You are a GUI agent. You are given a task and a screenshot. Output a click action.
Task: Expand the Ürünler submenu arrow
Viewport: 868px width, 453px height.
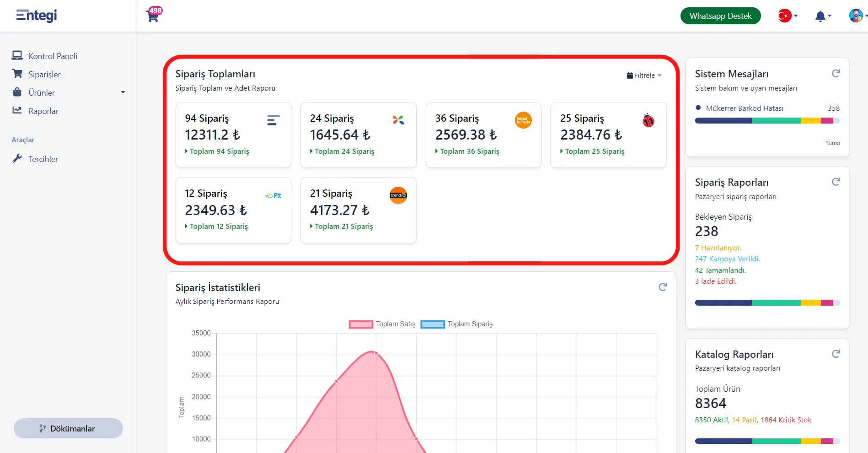click(123, 92)
